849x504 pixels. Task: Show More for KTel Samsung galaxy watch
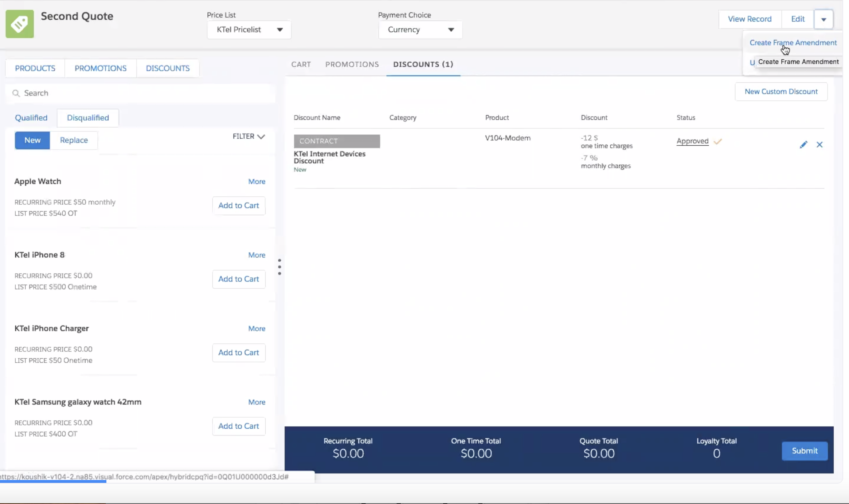(x=257, y=402)
